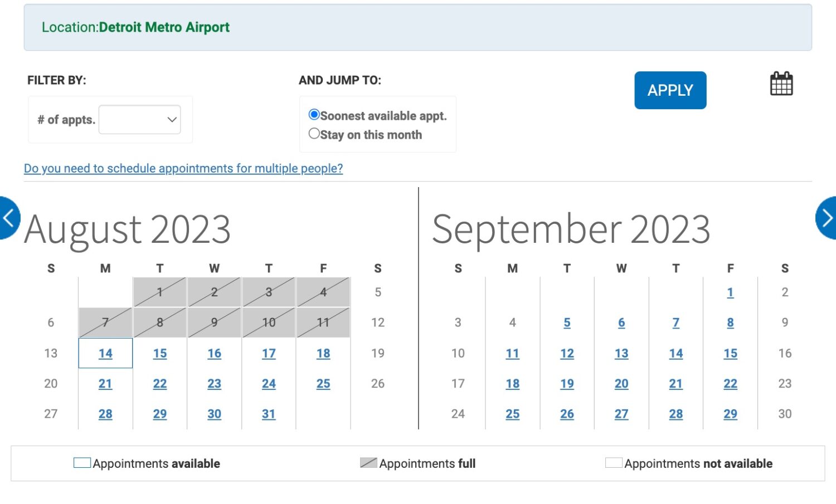Pick September 6 on the calendar
836x504 pixels.
click(621, 323)
